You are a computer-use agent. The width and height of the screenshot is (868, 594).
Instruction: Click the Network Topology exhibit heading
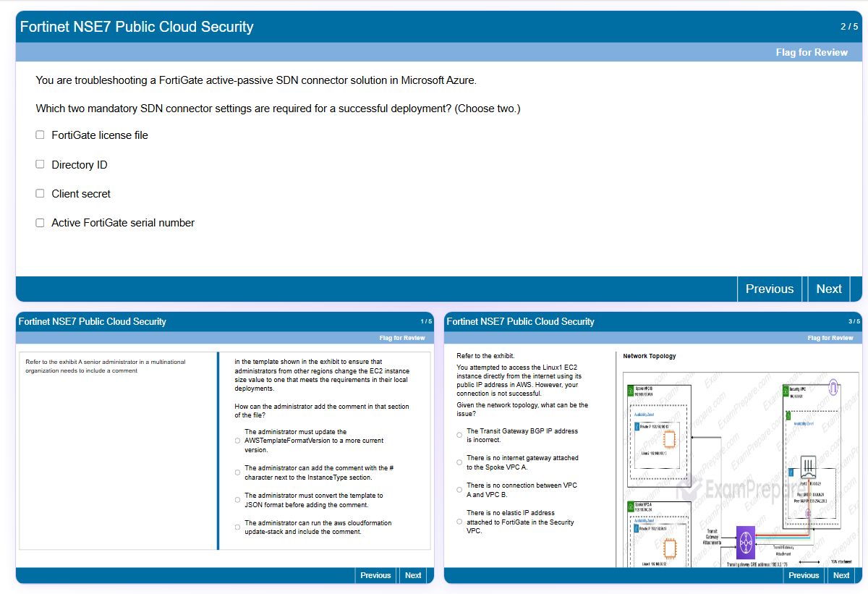click(650, 356)
